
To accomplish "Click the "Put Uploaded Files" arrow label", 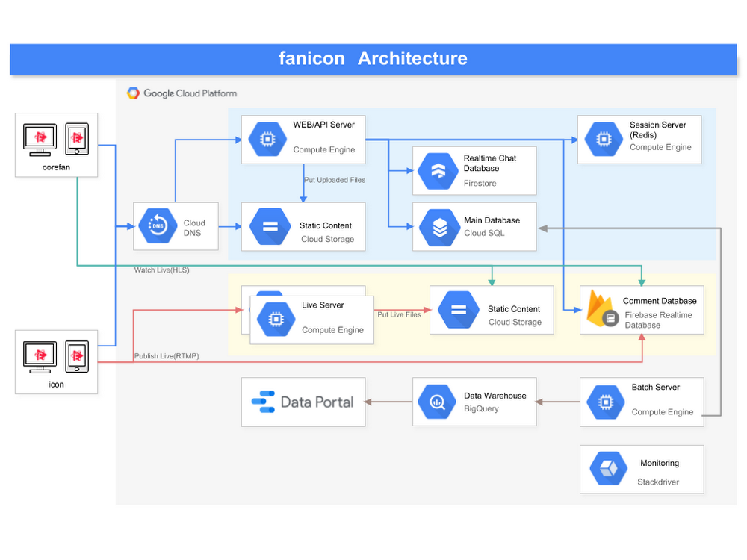I will (x=335, y=180).
